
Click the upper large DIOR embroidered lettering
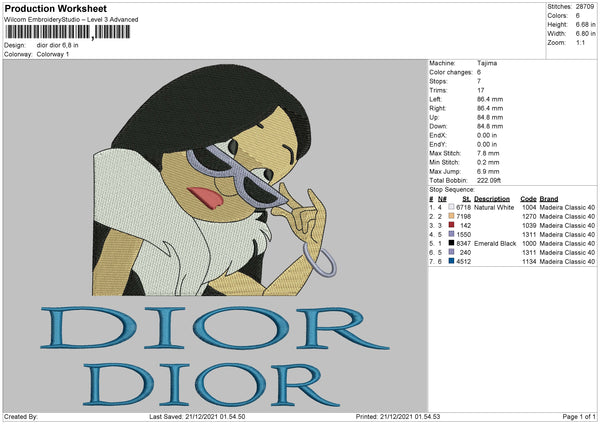[214, 328]
